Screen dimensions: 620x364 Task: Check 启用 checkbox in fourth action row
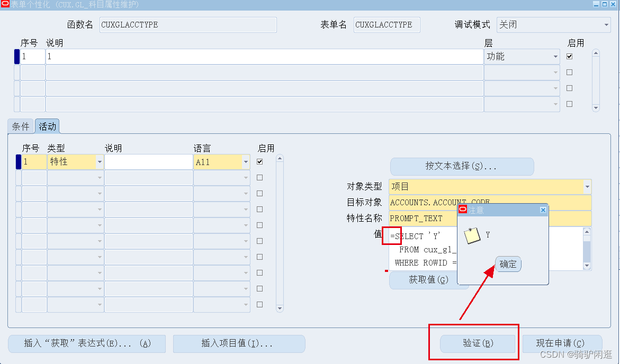(260, 209)
